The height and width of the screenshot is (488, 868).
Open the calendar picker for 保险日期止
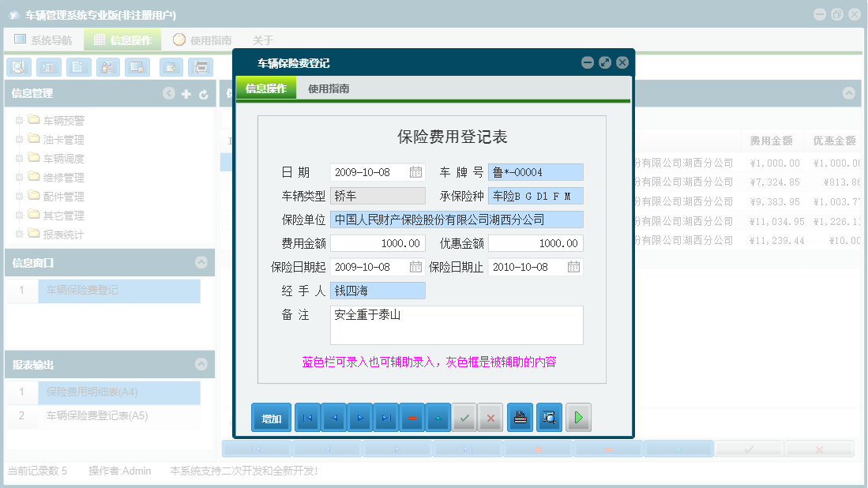click(x=575, y=267)
